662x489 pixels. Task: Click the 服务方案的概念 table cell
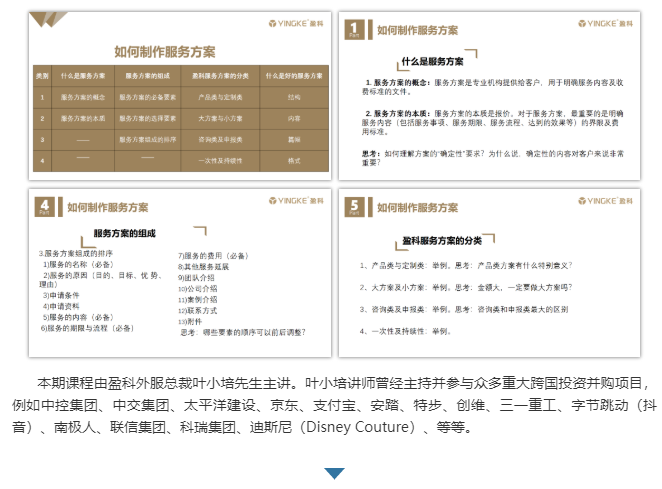pos(84,97)
